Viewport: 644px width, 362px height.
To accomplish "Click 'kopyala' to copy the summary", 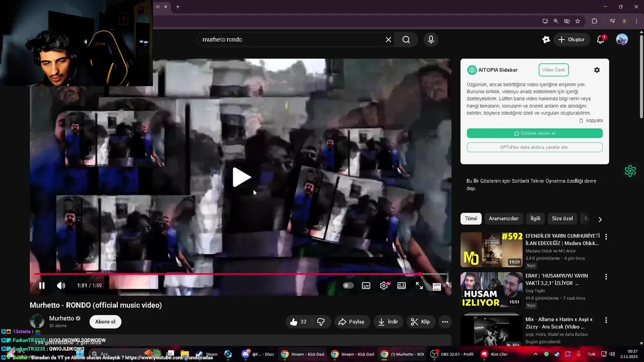I will coord(591,121).
